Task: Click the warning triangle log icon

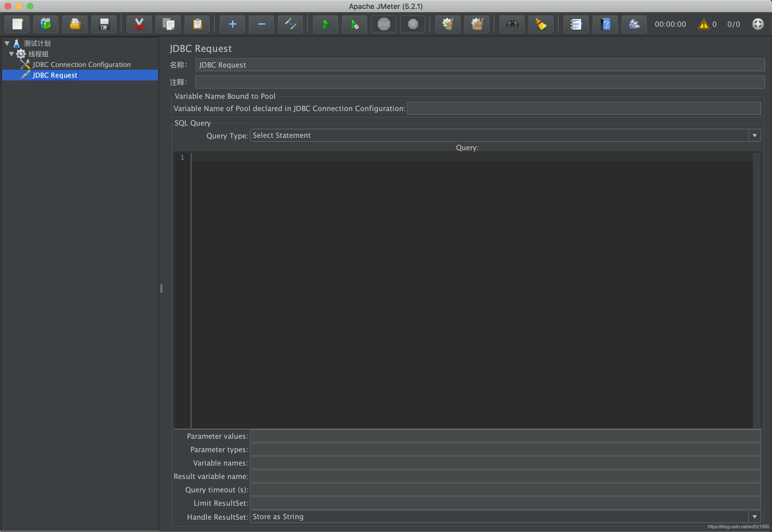Action: (x=703, y=24)
